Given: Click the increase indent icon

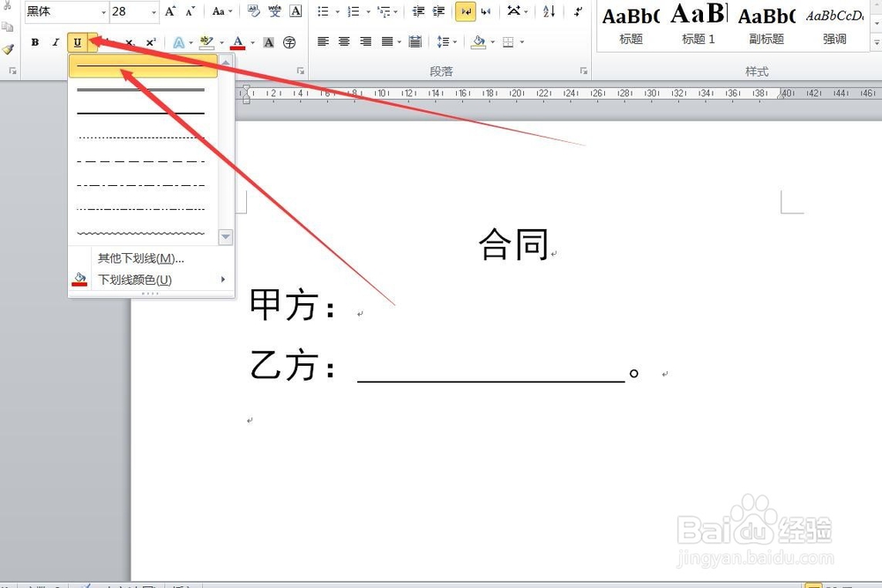Looking at the screenshot, I should pyautogui.click(x=437, y=11).
